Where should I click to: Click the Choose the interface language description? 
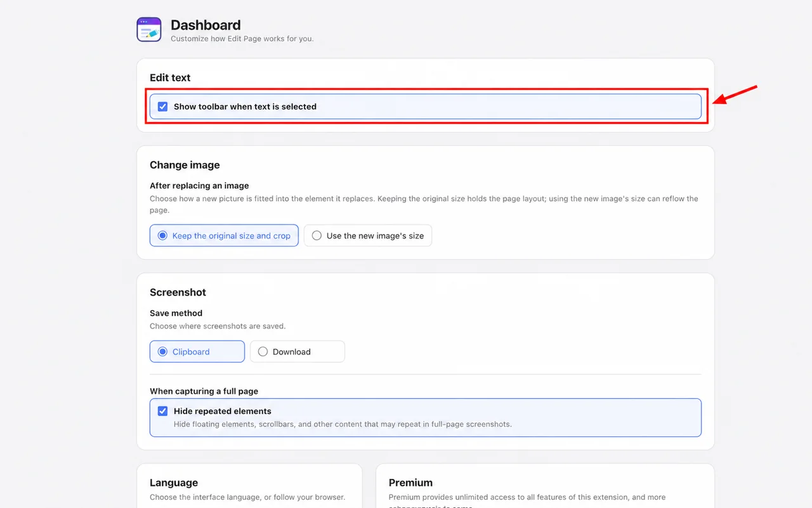click(247, 497)
